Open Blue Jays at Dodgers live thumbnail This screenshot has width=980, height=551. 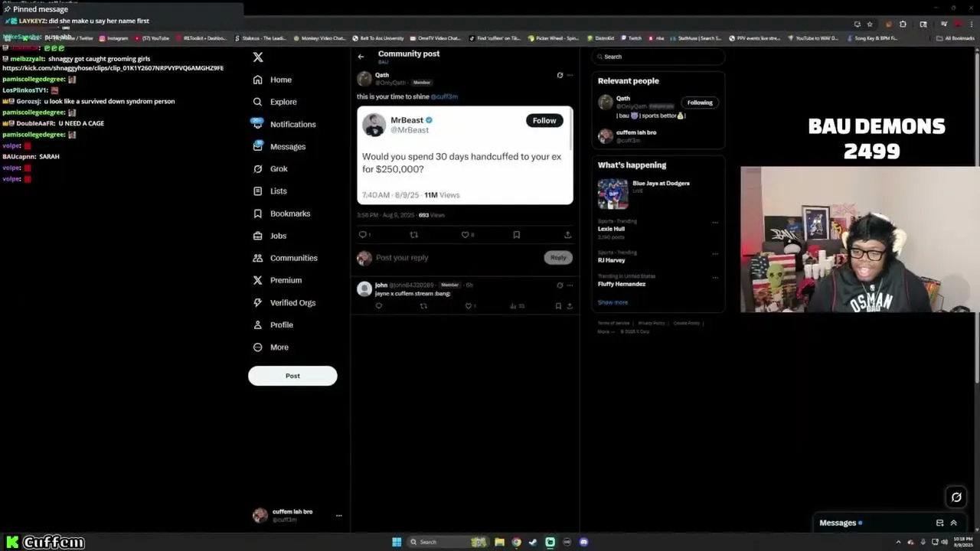(612, 194)
